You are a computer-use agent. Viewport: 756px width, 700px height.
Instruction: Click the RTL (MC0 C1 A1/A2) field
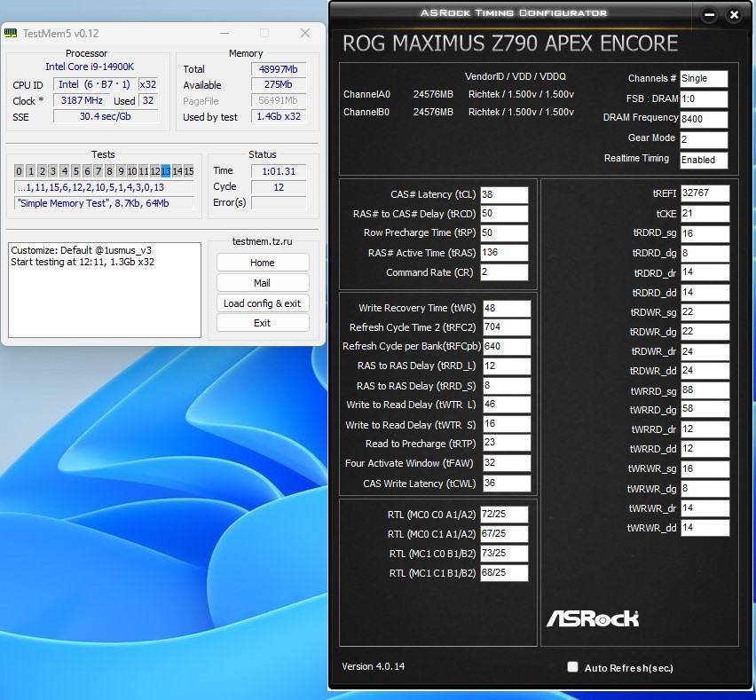pyautogui.click(x=504, y=534)
